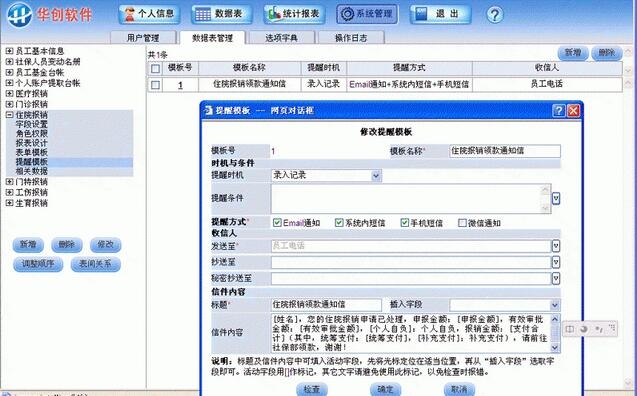637x396 pixels.
Task: Expand the 工伤报销 tree node
Action: click(9, 192)
